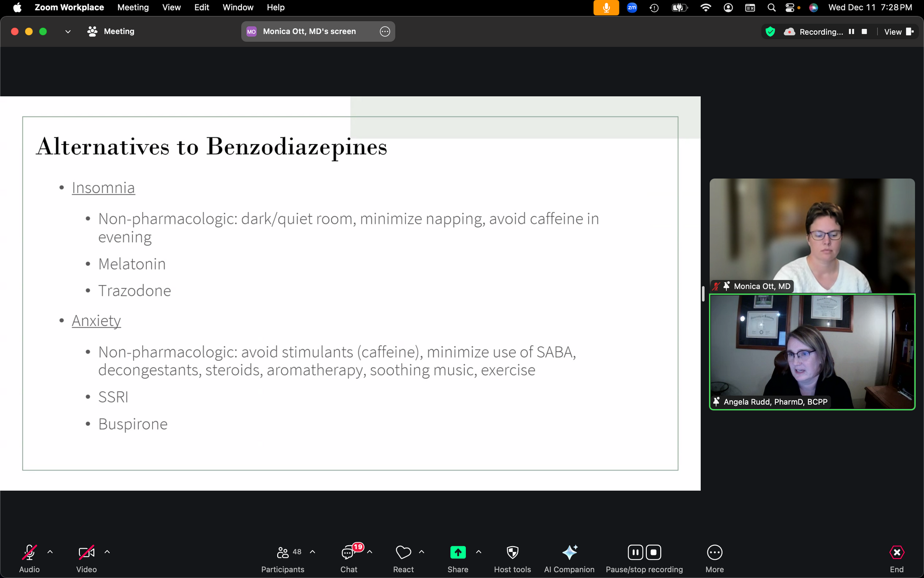Expand audio options chevron

[50, 552]
